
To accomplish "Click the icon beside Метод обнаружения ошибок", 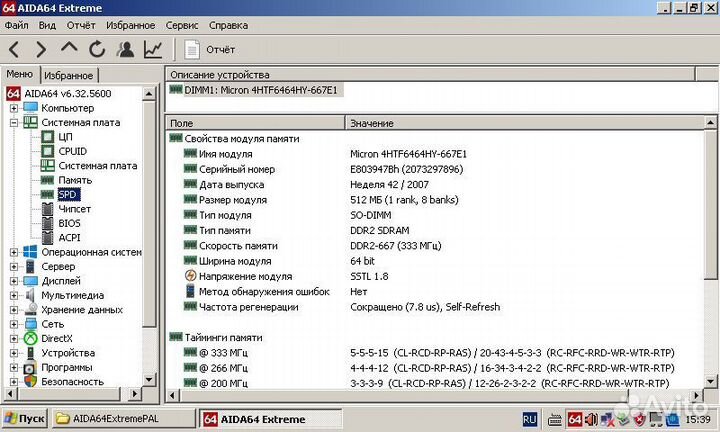I will [x=190, y=291].
